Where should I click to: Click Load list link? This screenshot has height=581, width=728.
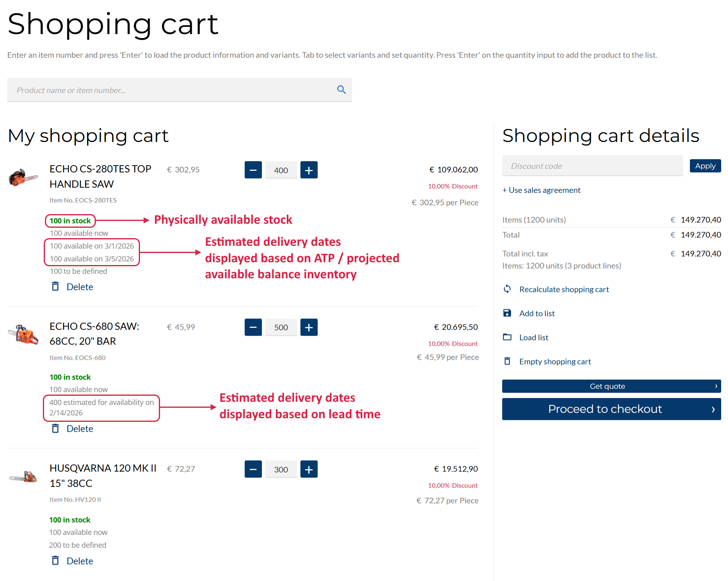534,338
